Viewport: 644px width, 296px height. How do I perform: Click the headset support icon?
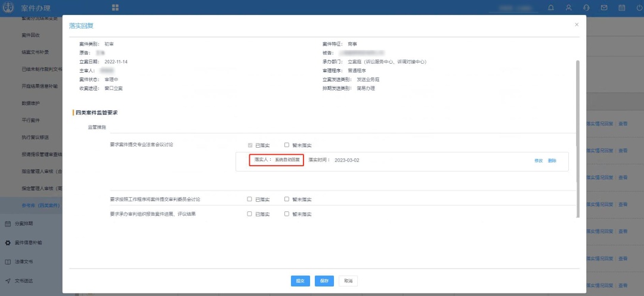click(x=587, y=8)
